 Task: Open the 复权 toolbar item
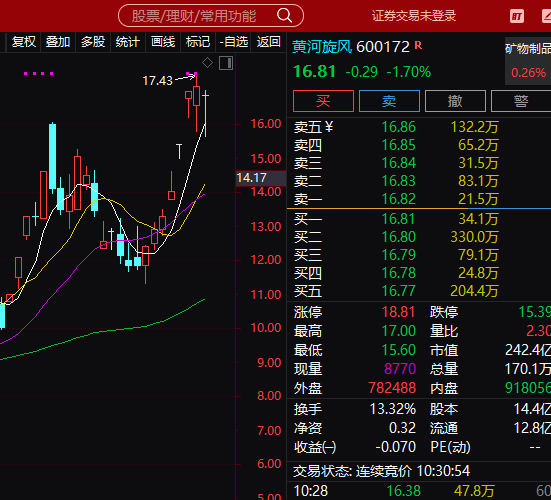click(x=24, y=42)
